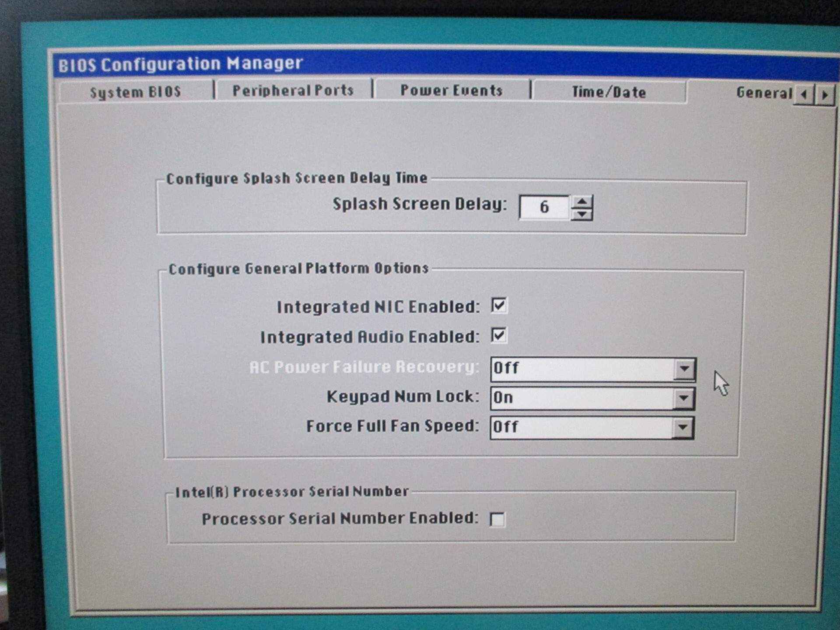Click the 'Force Full Fan Speed:' label
840x630 pixels.
(x=392, y=426)
